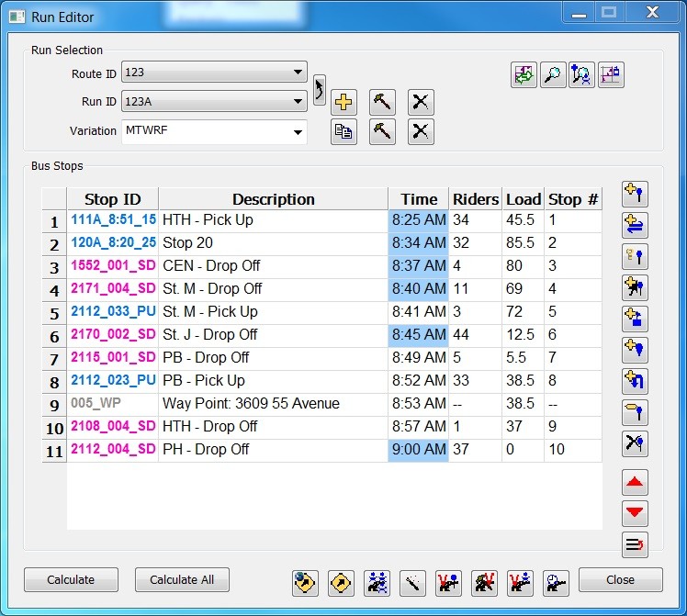The width and height of the screenshot is (687, 616).
Task: Open the Run ID dropdown showing 123A
Action: click(x=214, y=101)
